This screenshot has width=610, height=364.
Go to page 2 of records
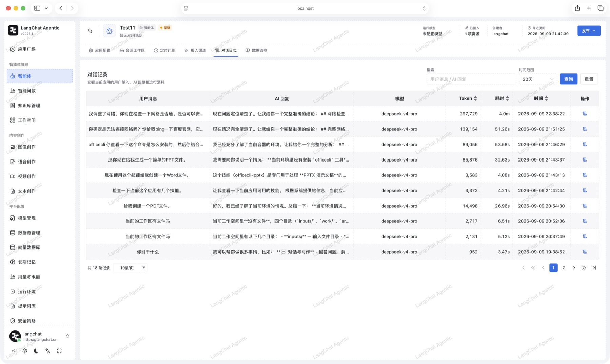564,267
